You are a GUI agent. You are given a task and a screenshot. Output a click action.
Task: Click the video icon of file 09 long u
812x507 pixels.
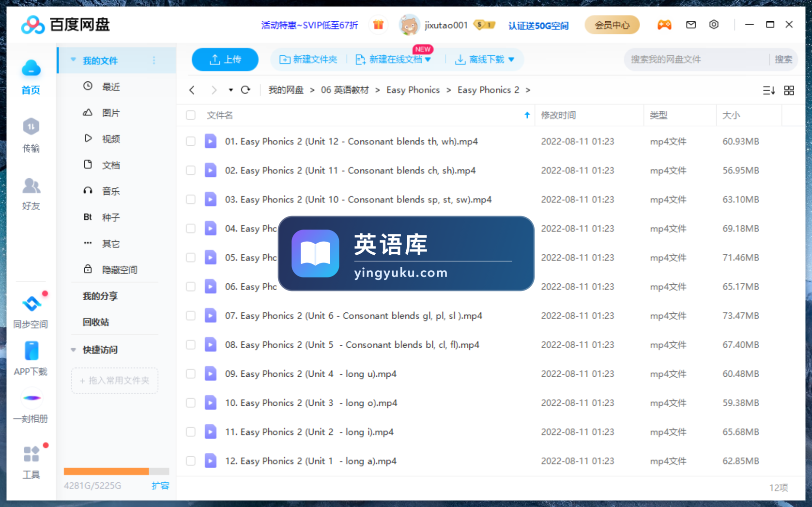click(211, 374)
